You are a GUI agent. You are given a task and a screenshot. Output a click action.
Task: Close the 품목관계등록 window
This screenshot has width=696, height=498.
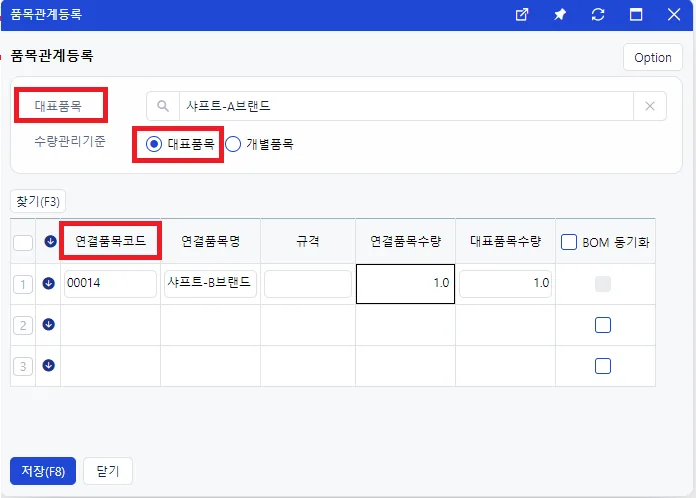(674, 15)
